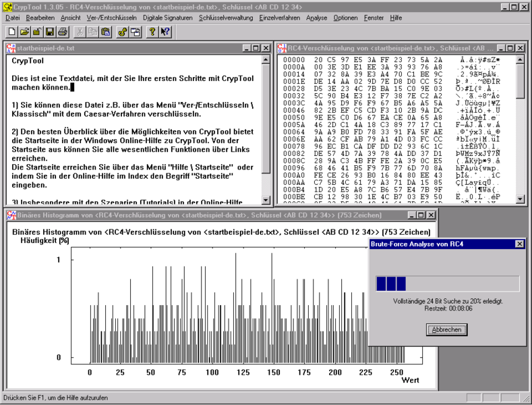Open the Hilfe menu
This screenshot has width=532, height=405.
(x=396, y=18)
